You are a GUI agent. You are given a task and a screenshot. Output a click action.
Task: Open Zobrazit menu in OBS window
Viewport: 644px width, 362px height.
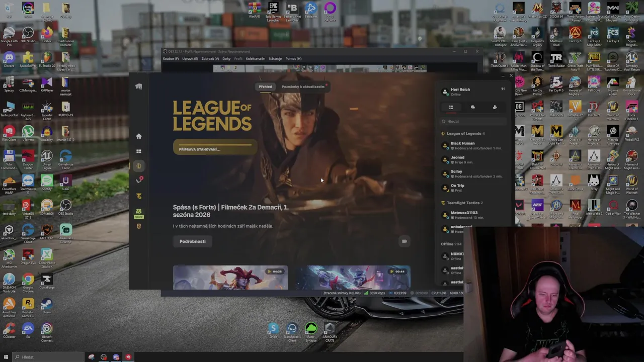(x=210, y=59)
